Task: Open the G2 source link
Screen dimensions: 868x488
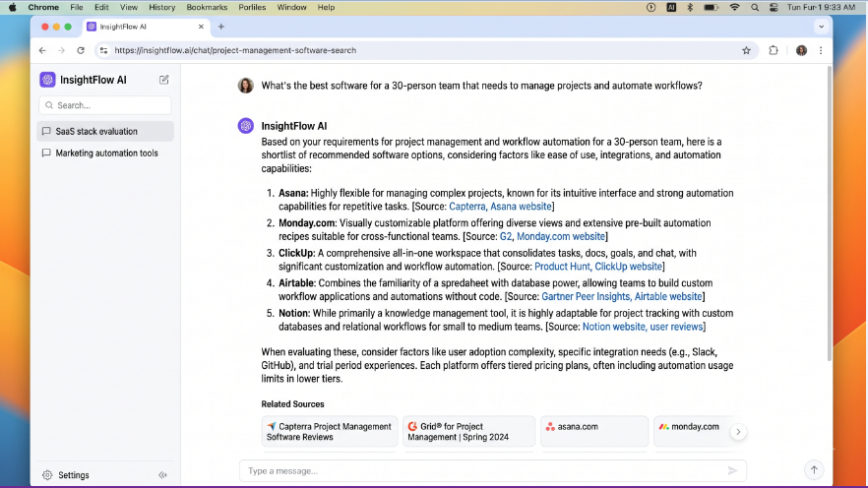Action: click(x=506, y=236)
